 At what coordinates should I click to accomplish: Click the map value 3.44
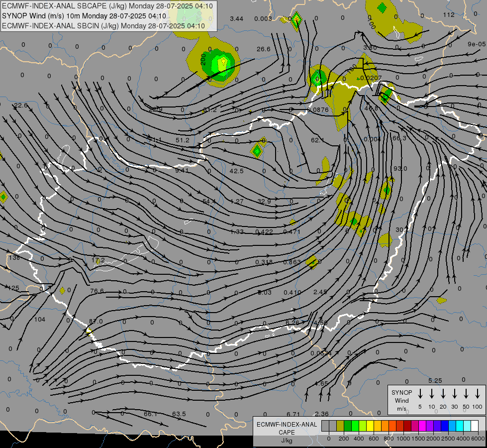[x=236, y=19]
